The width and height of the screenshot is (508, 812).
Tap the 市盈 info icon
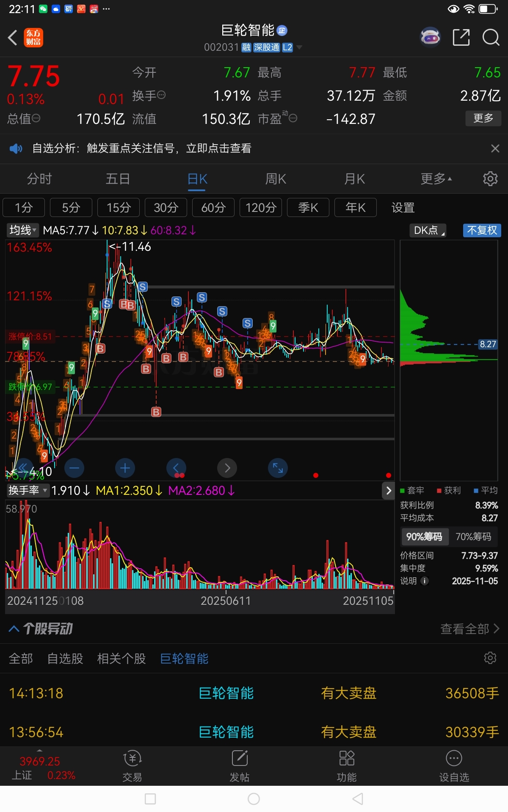tap(293, 118)
